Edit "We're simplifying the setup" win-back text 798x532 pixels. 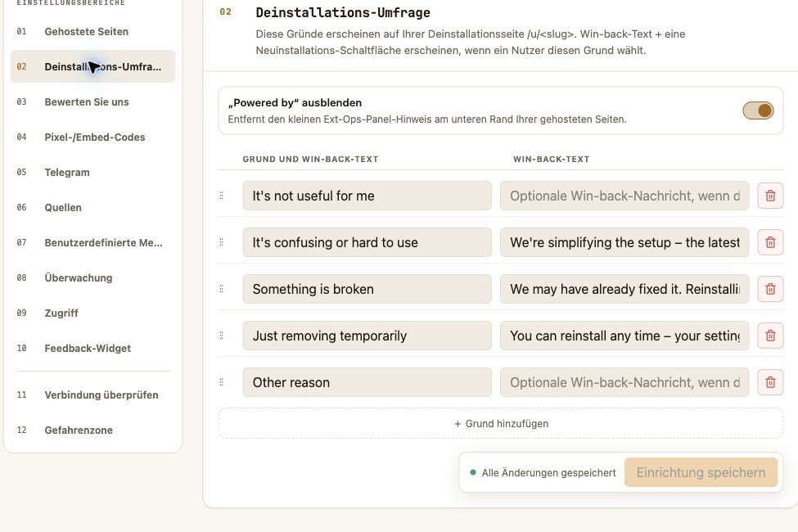(624, 242)
